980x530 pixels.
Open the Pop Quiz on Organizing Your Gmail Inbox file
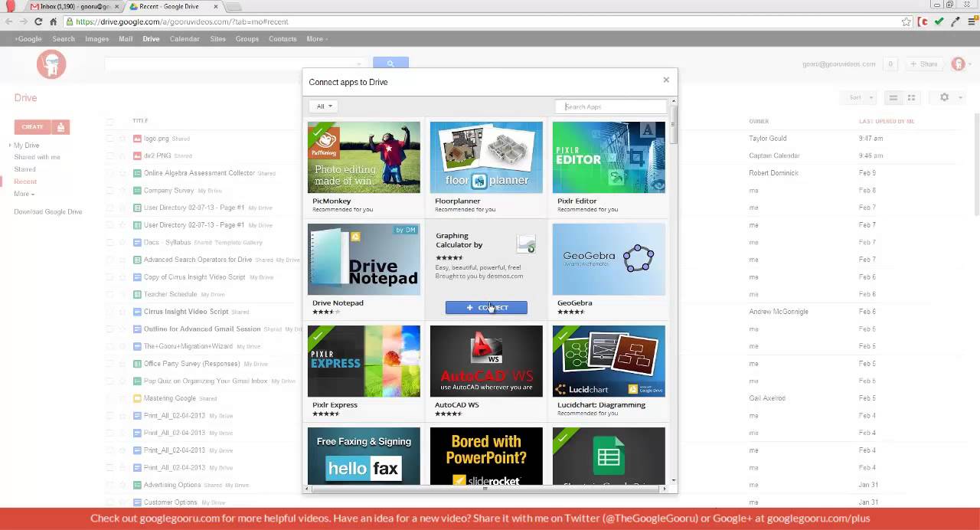(205, 381)
